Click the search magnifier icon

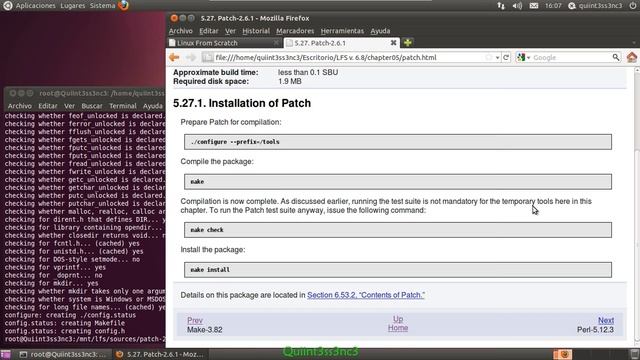pos(616,58)
